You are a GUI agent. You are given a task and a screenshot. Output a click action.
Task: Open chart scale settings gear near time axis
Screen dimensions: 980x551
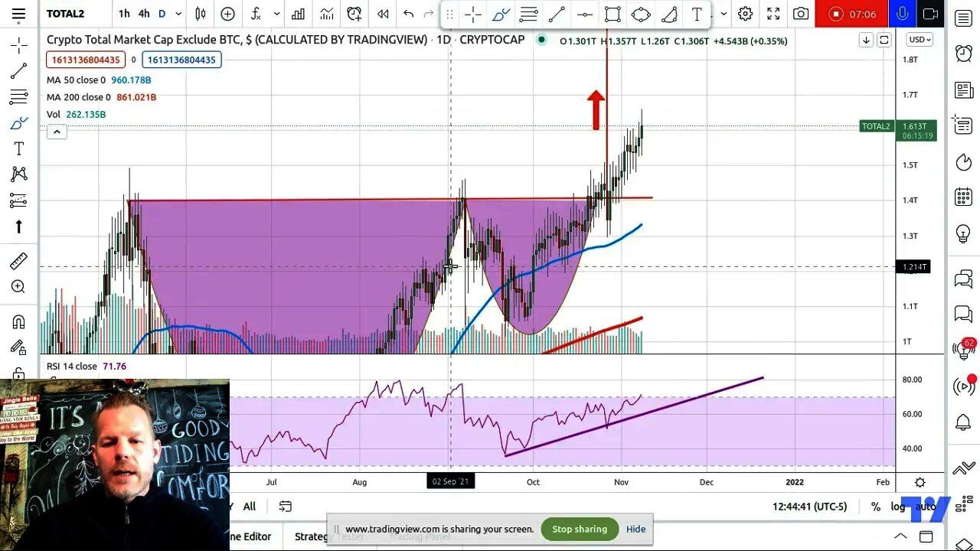tap(920, 482)
